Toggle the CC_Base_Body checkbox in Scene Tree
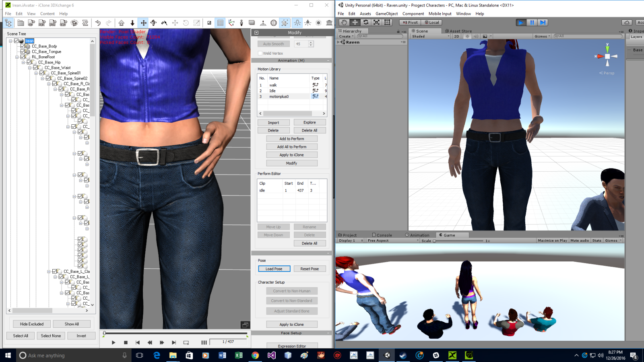 [23, 46]
